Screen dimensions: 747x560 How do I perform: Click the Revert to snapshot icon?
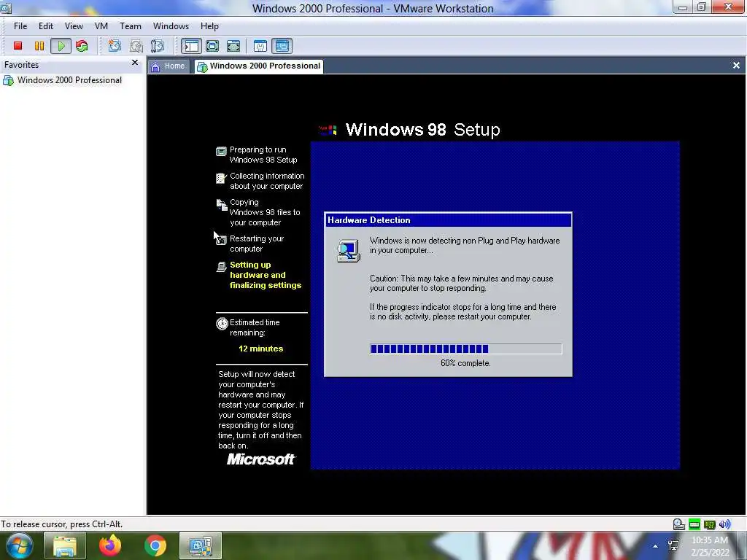pyautogui.click(x=136, y=46)
